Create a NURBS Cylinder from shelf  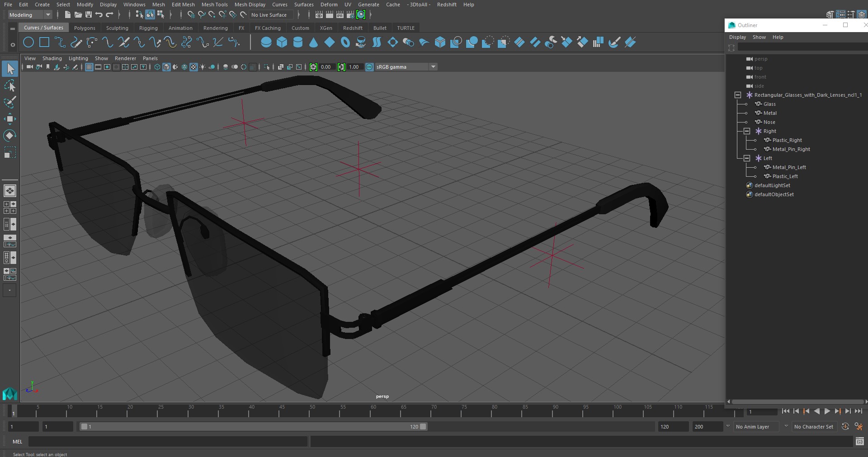(298, 42)
